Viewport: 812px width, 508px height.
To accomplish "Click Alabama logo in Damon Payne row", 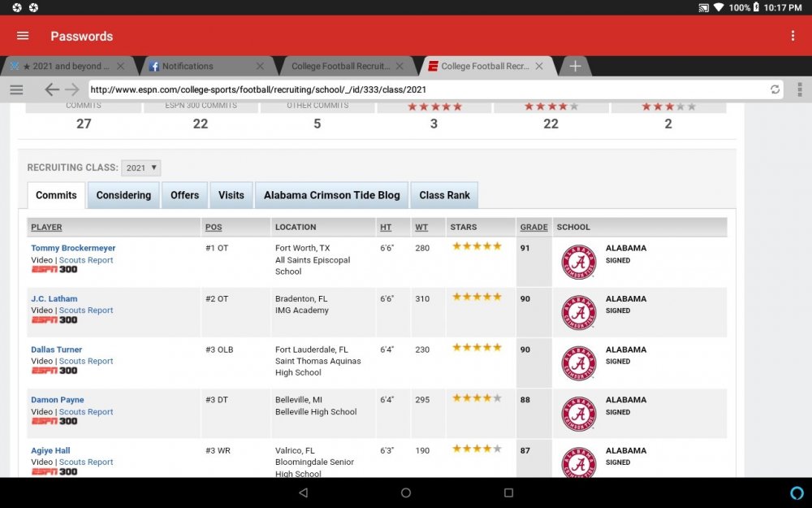I will click(x=578, y=414).
